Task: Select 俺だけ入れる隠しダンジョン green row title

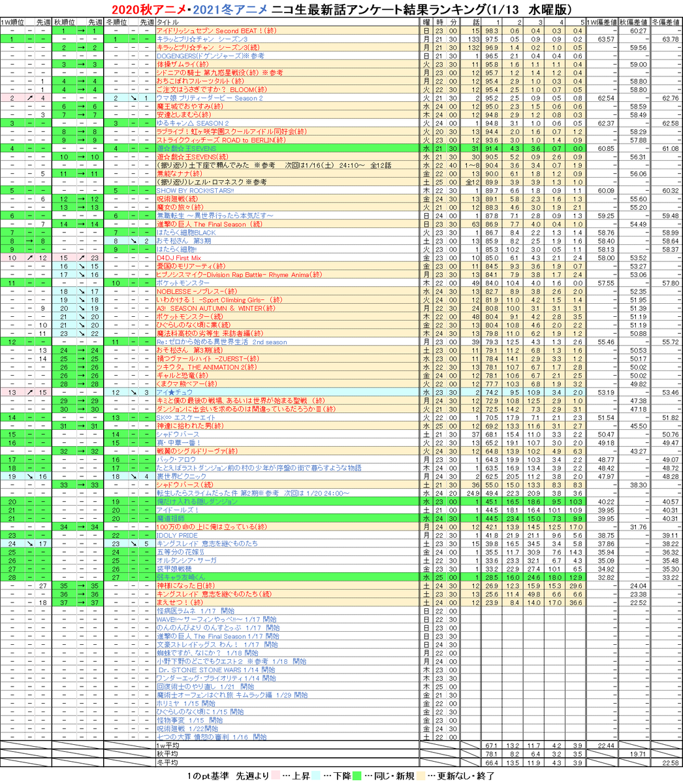Action: [197, 502]
